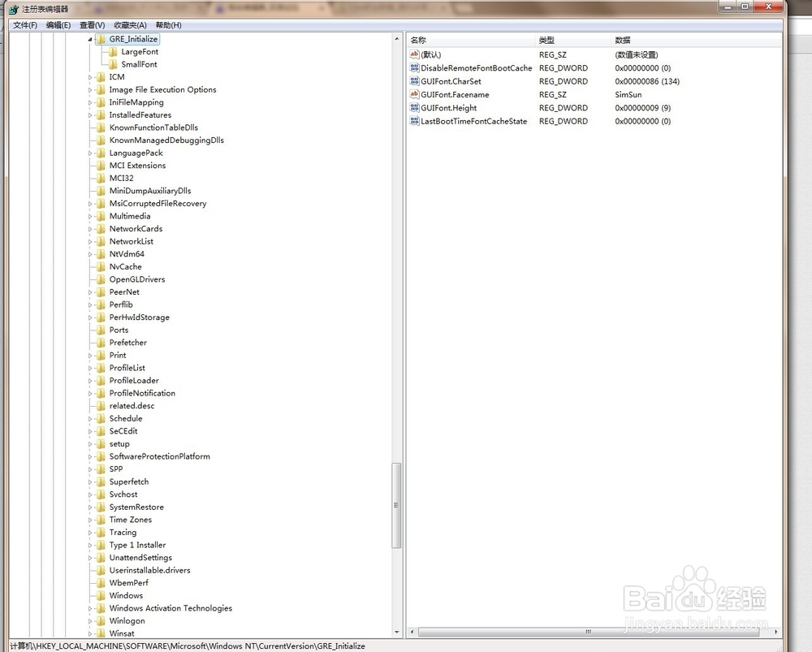812x652 pixels.
Task: Expand the Image File Execution Options node
Action: tap(90, 90)
